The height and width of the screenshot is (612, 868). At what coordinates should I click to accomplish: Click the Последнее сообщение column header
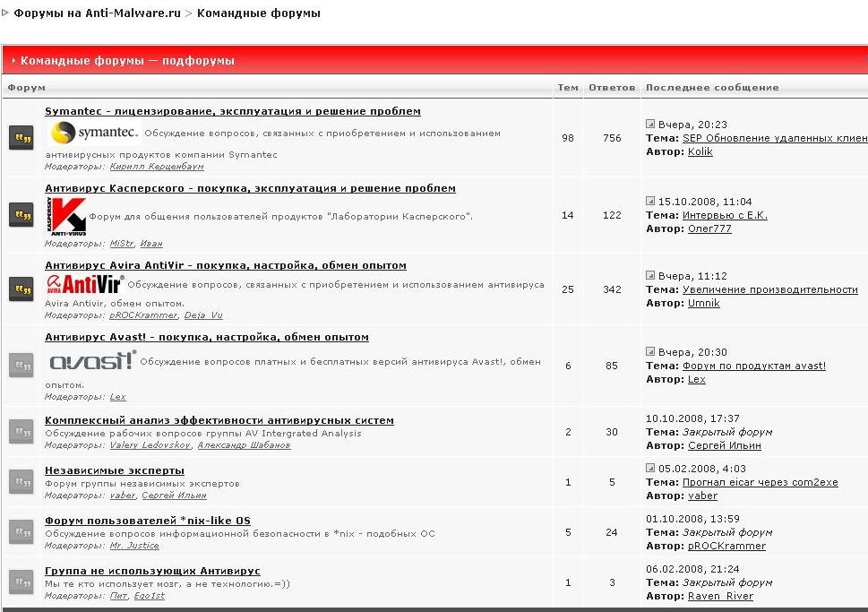712,88
